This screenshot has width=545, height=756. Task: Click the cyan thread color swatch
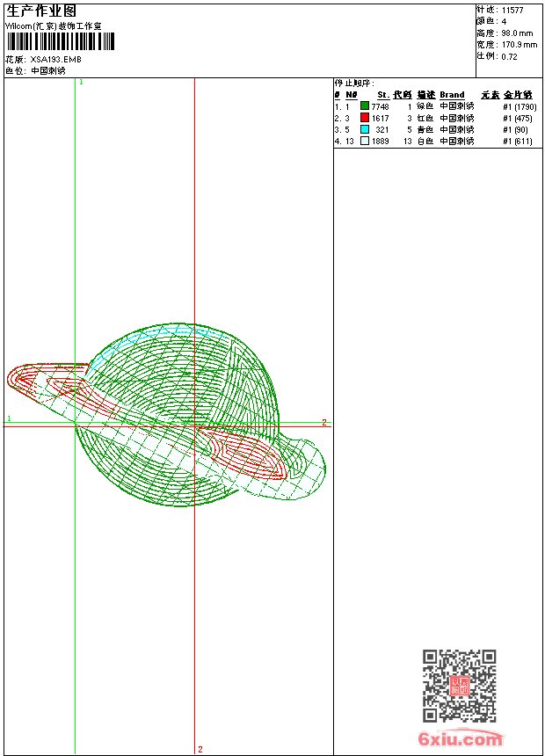pyautogui.click(x=365, y=129)
